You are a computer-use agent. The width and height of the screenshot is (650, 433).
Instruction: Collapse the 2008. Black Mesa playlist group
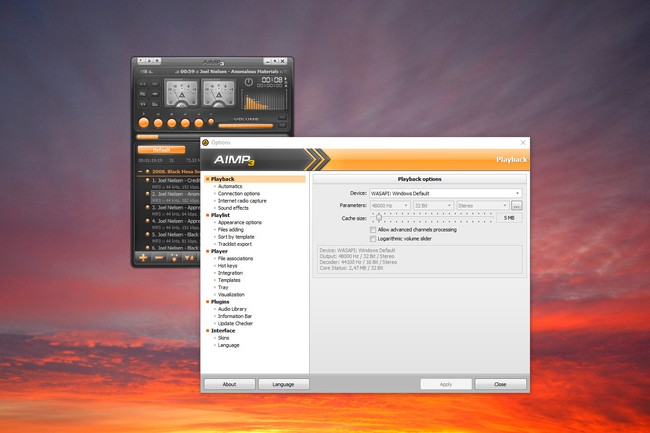click(x=140, y=171)
